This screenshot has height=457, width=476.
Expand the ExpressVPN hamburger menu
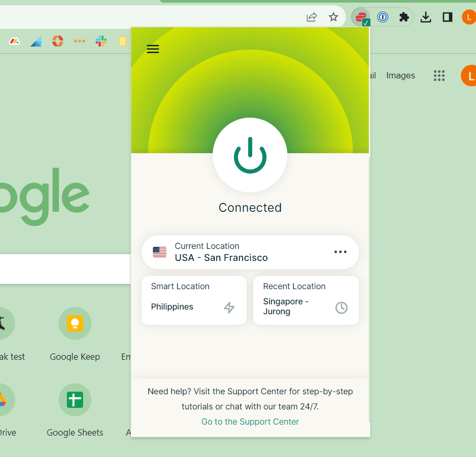tap(153, 49)
